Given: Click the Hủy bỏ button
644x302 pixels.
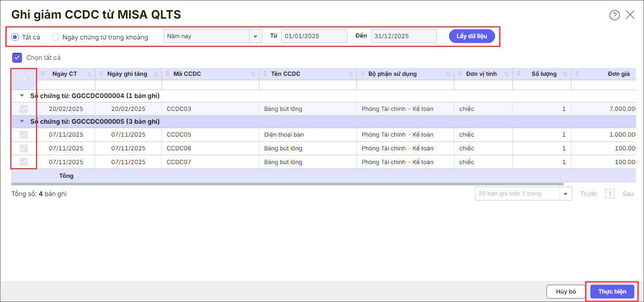Looking at the screenshot, I should point(566,291).
